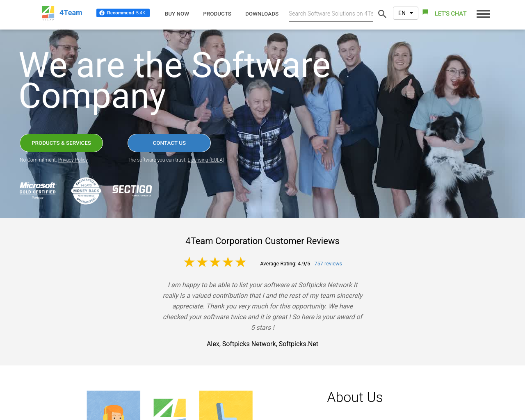Click the Facebook Recommend button
This screenshot has width=525, height=420.
tap(123, 13)
